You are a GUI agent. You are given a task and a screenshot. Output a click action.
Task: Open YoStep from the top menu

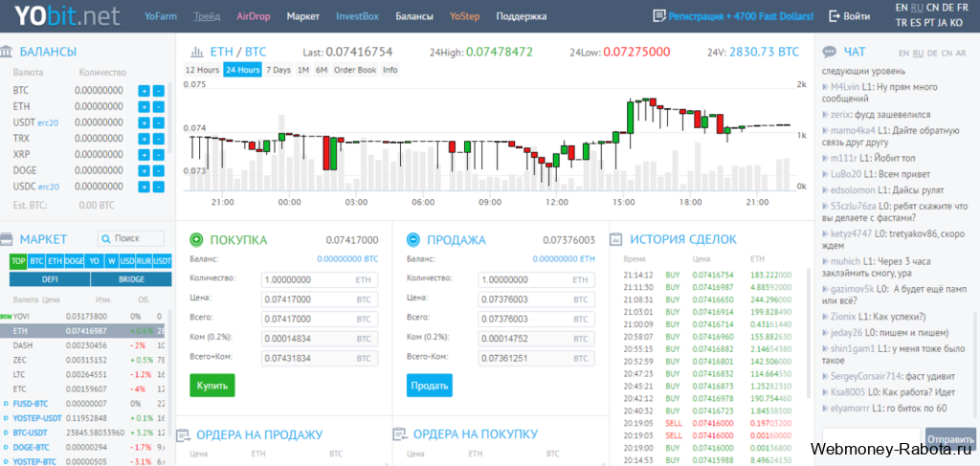465,16
